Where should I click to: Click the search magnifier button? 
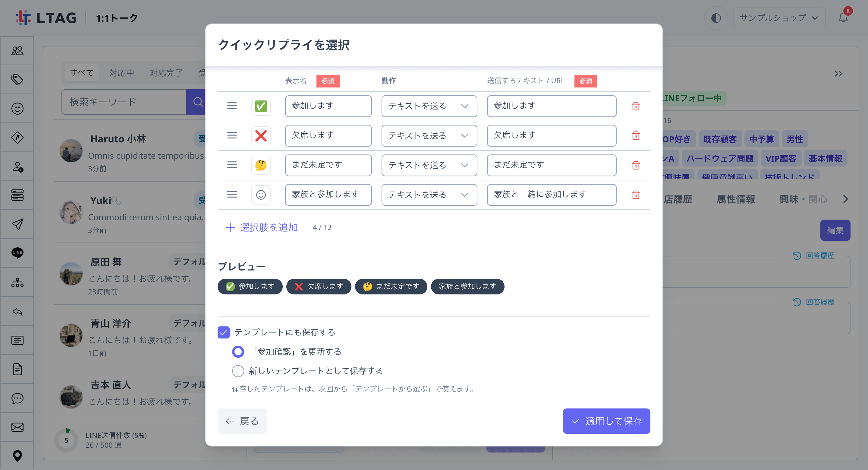tap(197, 102)
